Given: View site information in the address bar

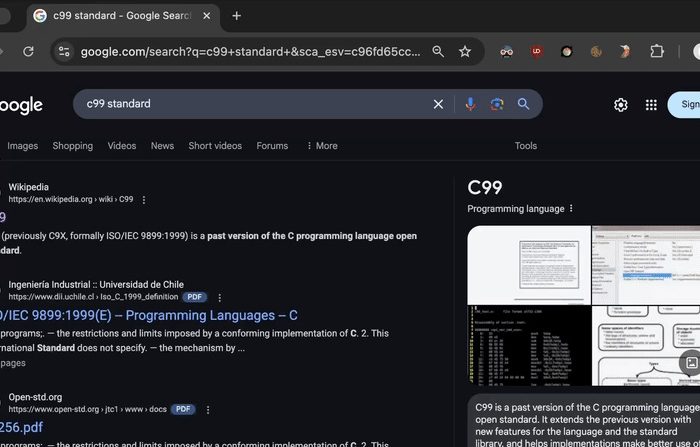Looking at the screenshot, I should (x=64, y=52).
